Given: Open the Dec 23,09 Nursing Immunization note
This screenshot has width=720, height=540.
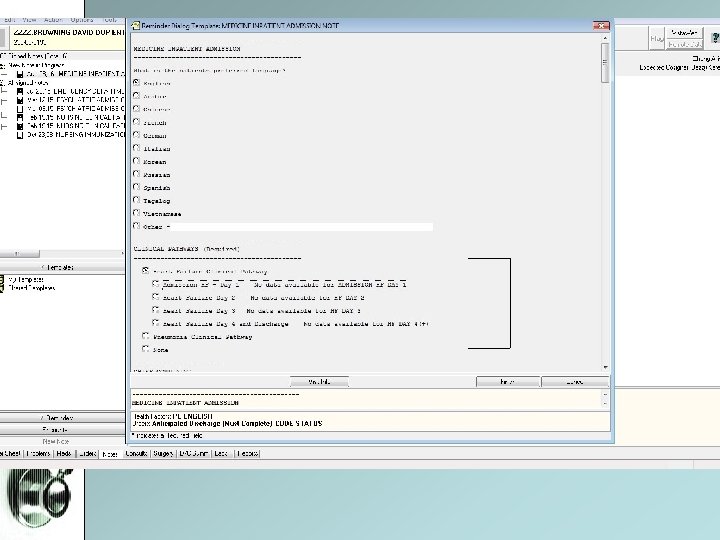Looking at the screenshot, I should (75, 135).
